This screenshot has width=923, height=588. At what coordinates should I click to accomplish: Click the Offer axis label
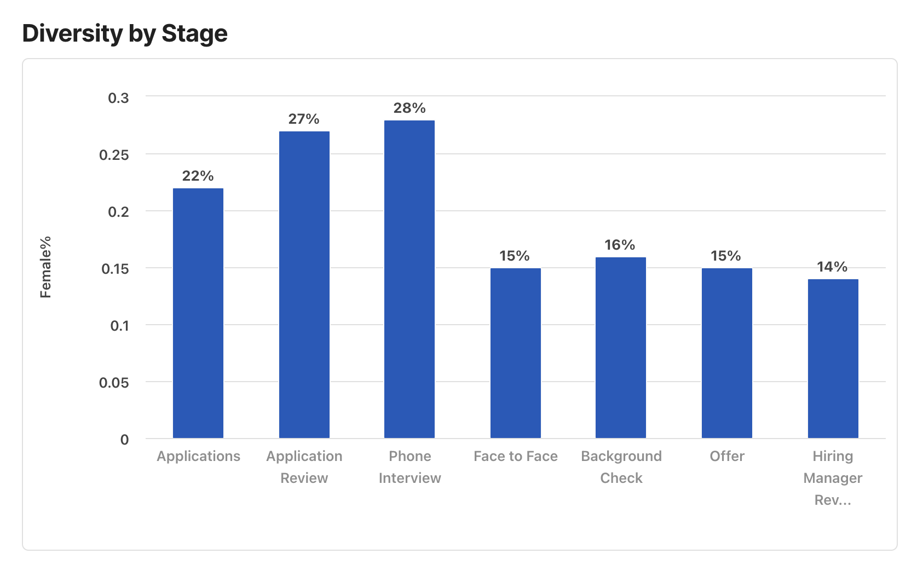tap(727, 457)
